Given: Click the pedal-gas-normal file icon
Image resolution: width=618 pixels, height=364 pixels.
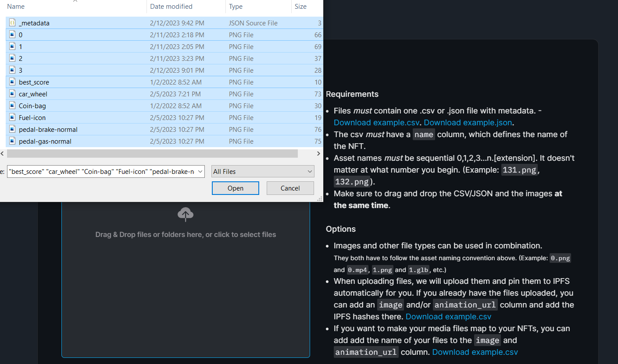Looking at the screenshot, I should tap(12, 141).
